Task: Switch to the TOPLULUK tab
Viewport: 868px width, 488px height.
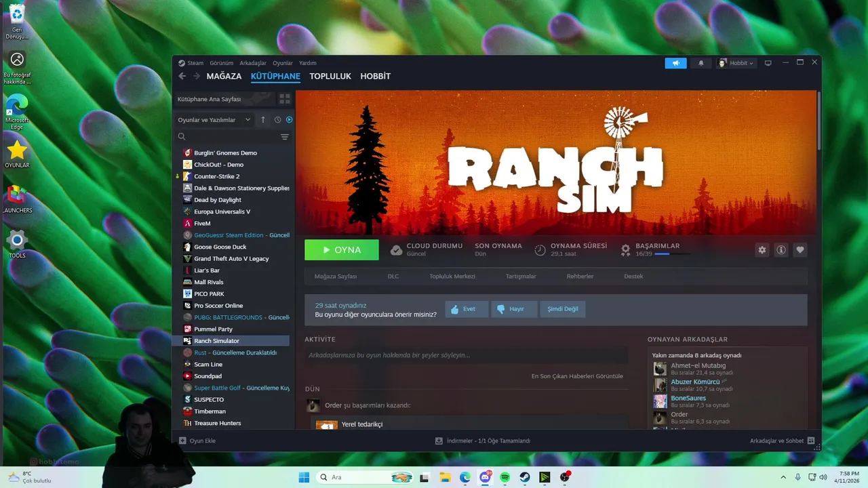Action: coord(330,76)
